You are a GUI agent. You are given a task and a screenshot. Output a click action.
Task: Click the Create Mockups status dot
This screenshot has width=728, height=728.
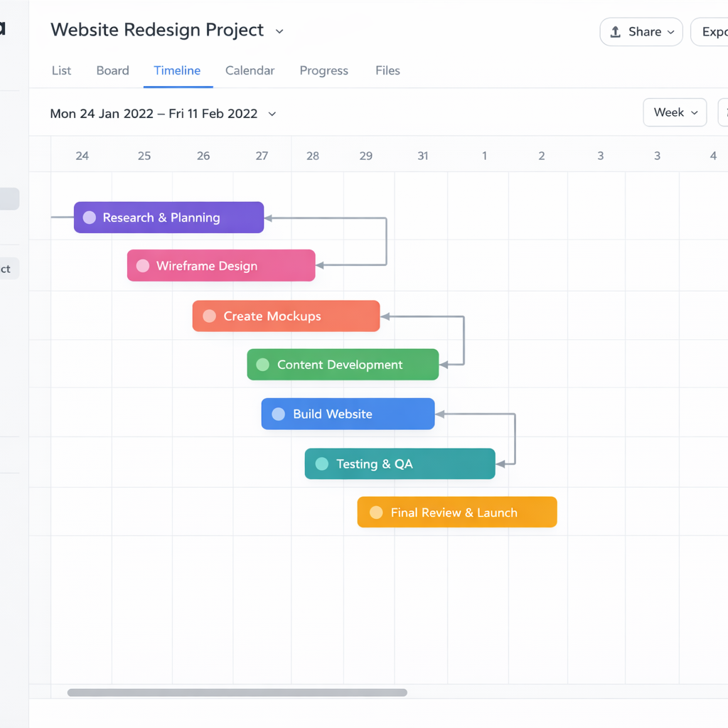pyautogui.click(x=209, y=316)
